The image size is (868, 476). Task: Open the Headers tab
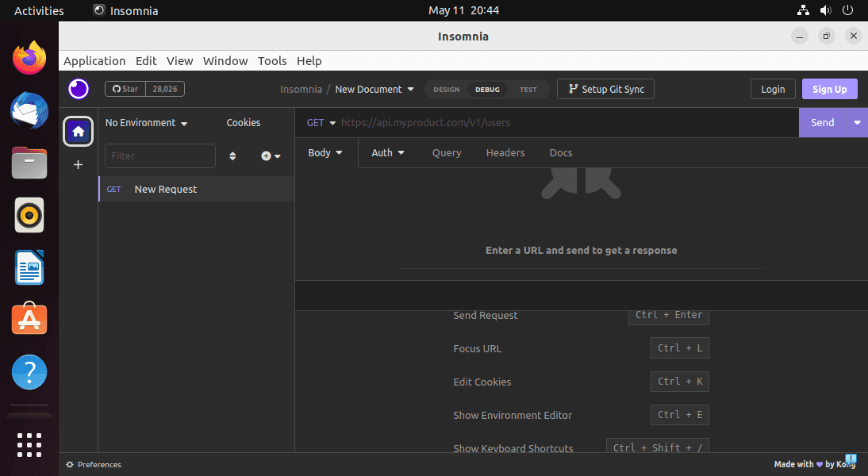point(505,153)
